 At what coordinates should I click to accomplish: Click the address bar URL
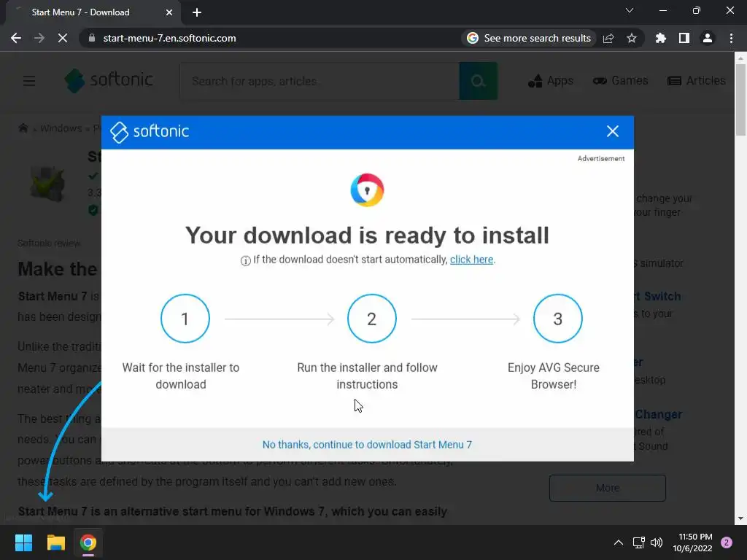[169, 38]
